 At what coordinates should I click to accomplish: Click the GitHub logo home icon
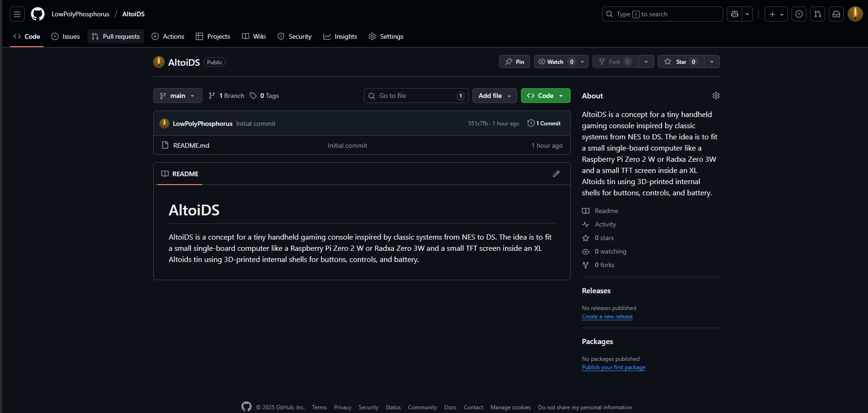click(38, 14)
